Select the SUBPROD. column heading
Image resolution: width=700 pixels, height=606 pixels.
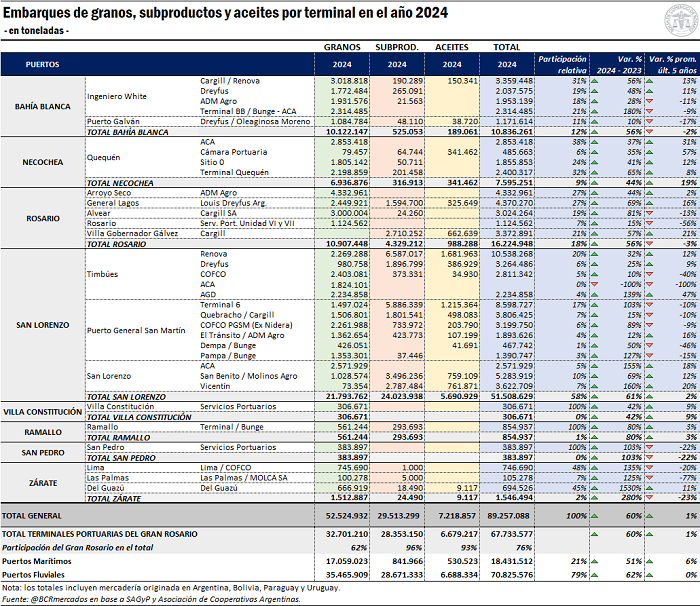pyautogui.click(x=397, y=47)
